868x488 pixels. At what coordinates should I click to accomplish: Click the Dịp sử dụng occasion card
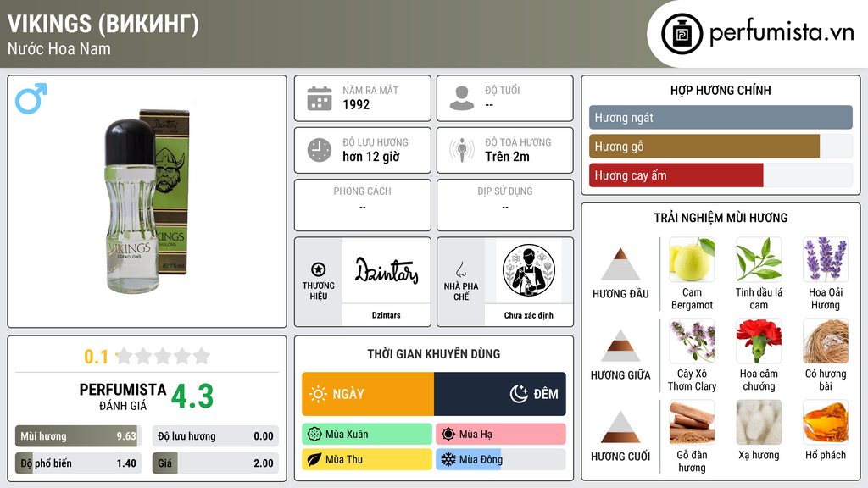click(x=505, y=205)
